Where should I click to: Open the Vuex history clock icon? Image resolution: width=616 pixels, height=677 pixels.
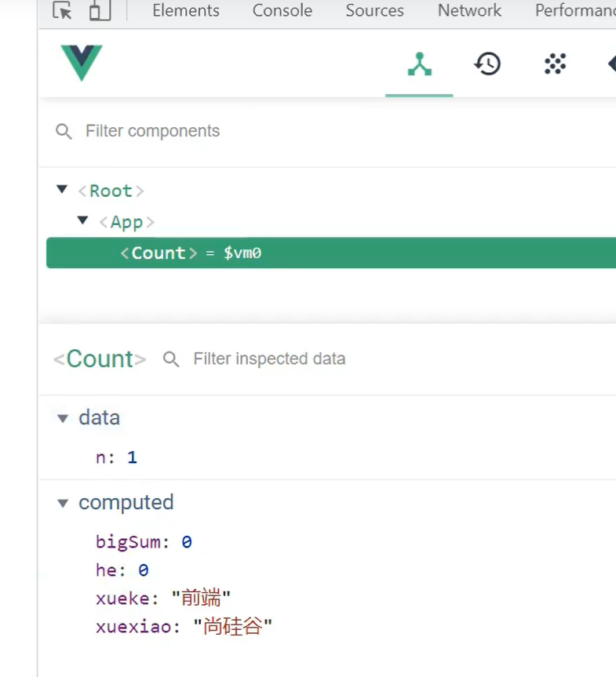[x=487, y=64]
